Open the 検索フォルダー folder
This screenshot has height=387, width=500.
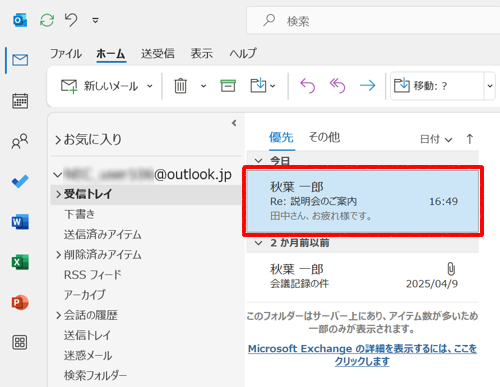click(x=95, y=376)
